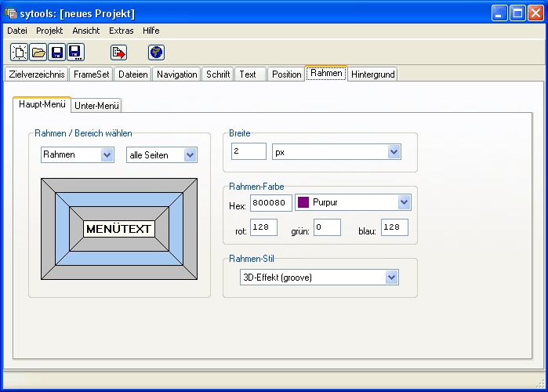Switch to the Hintergrund tab
Screen dimensions: 548x392
[x=373, y=74]
